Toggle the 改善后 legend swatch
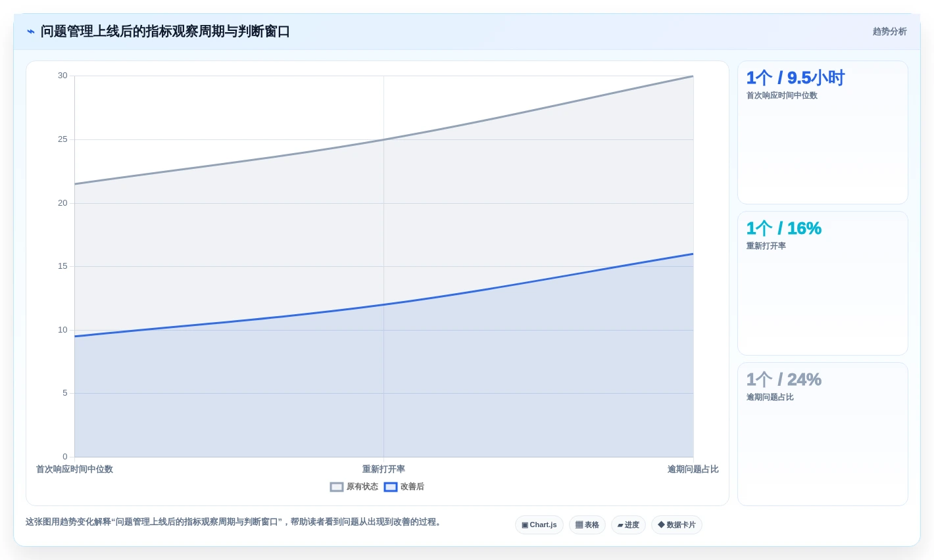934x560 pixels. point(391,487)
